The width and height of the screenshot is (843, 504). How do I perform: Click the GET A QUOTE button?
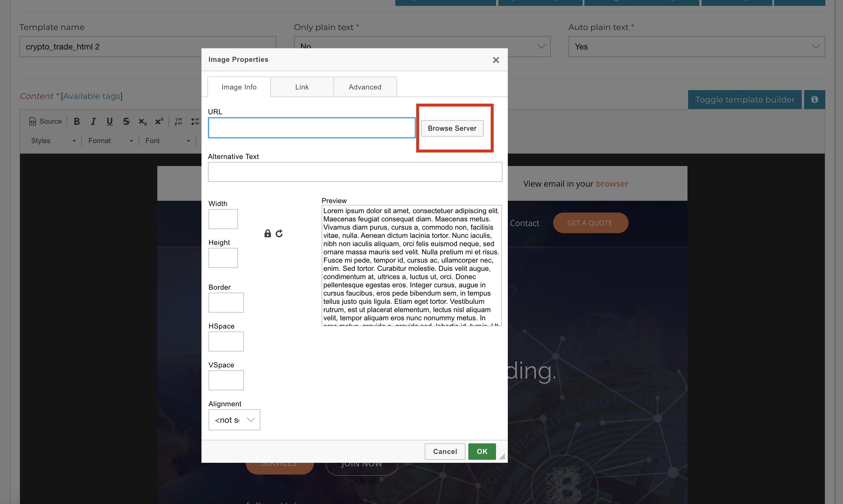coord(591,223)
